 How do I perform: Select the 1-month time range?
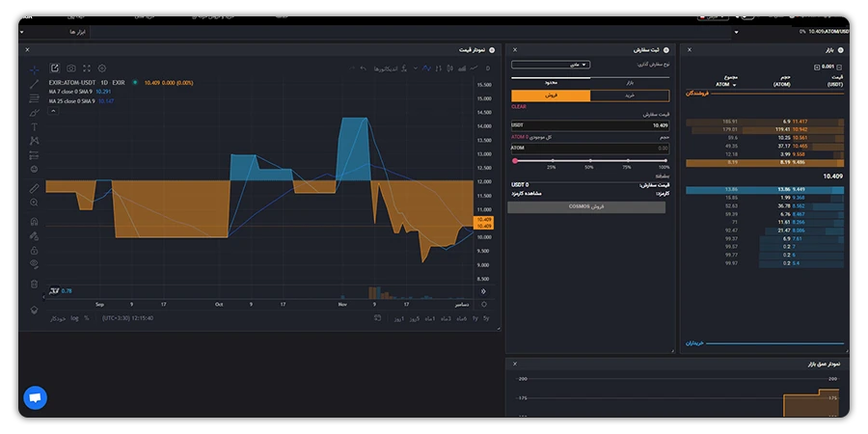point(429,318)
